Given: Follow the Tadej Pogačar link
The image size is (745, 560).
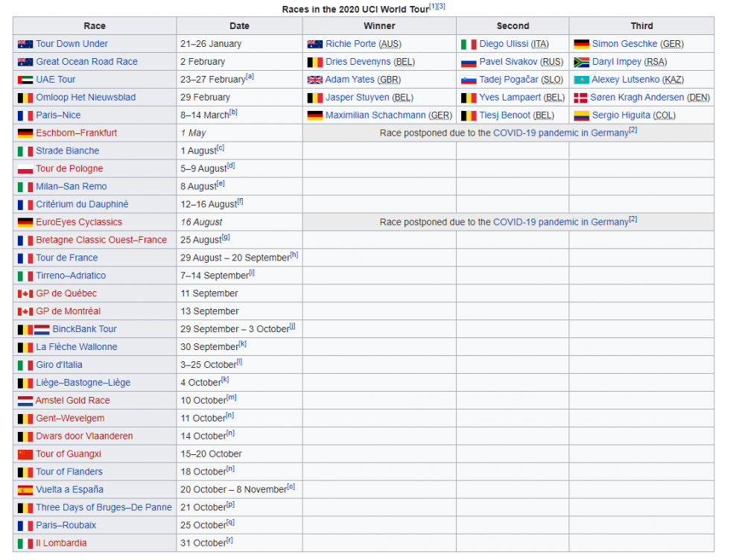Looking at the screenshot, I should 509,80.
